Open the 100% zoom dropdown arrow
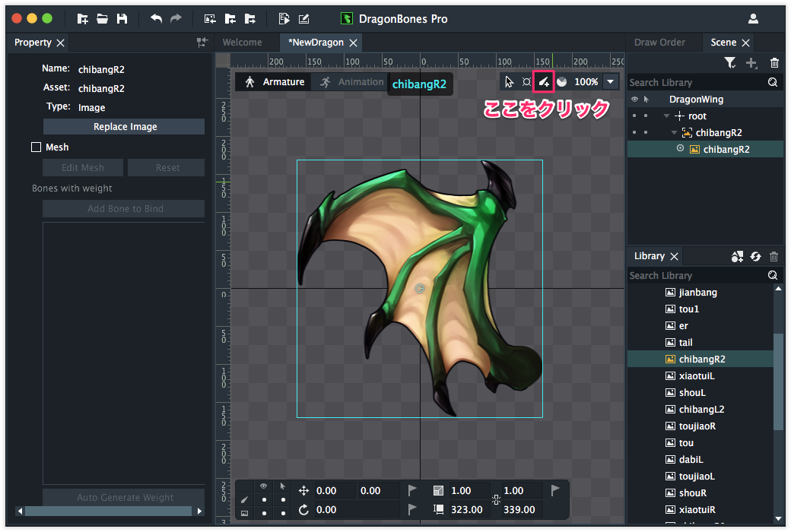 click(610, 81)
